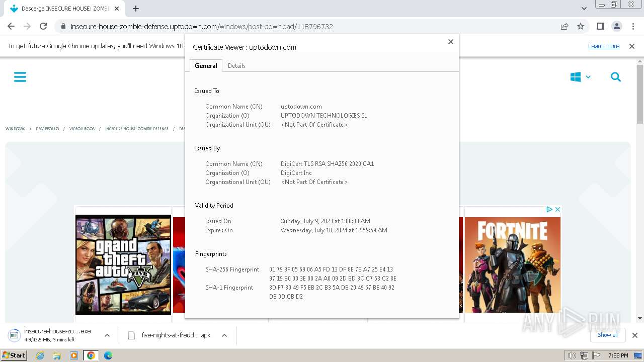Open Grand Theft Auto V thumbnail
This screenshot has height=362, width=644.
click(123, 265)
